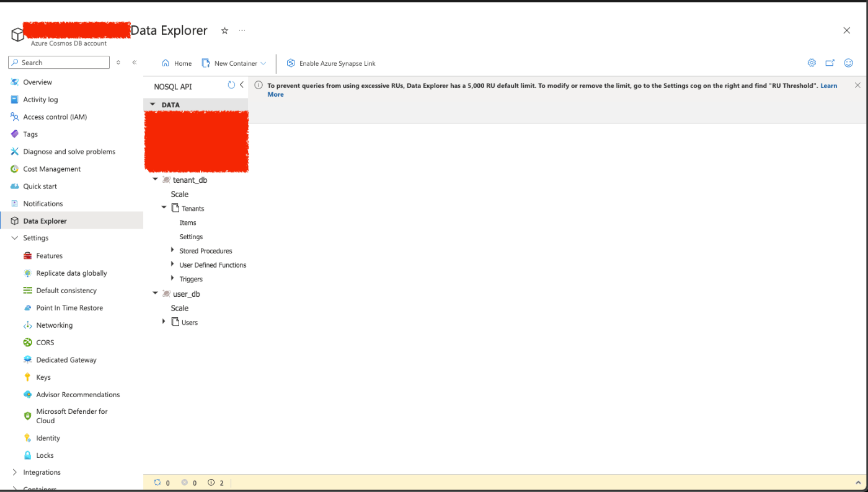This screenshot has height=492, width=868.
Task: Click the Data Explorer cube icon in sidebar
Action: (15, 221)
